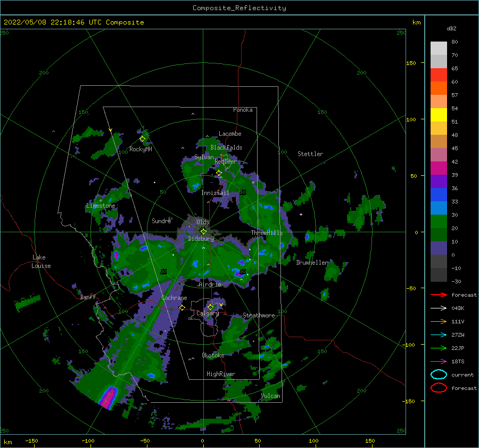Viewport: 479px width, 448px height.
Task: Click the red forecast ellipse legend icon
Action: (439, 388)
